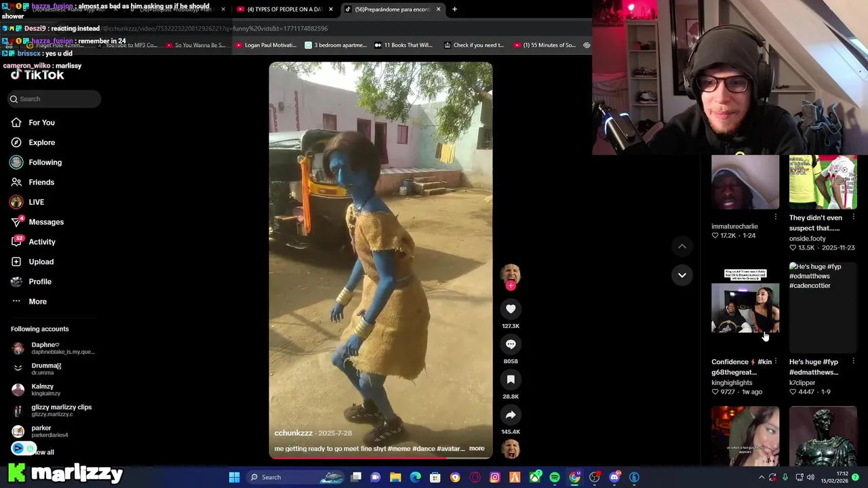
Task: Switch to 'TYPES OF PEOPLE ON A DA' tab
Action: (x=285, y=9)
